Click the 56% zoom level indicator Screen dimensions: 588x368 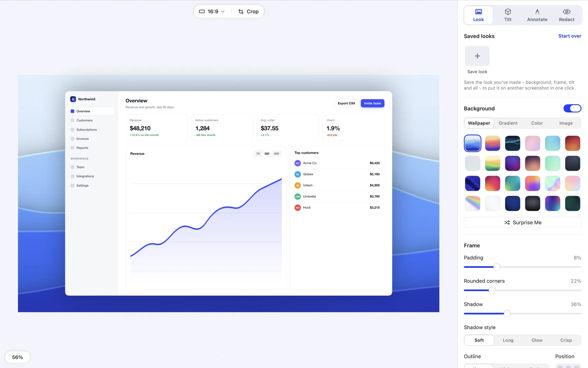(x=17, y=357)
